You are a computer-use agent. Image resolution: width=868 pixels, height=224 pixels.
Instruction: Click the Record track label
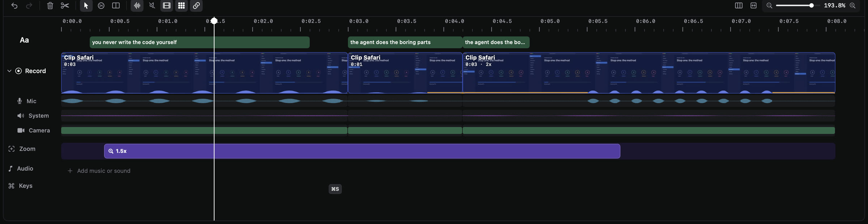tap(35, 71)
